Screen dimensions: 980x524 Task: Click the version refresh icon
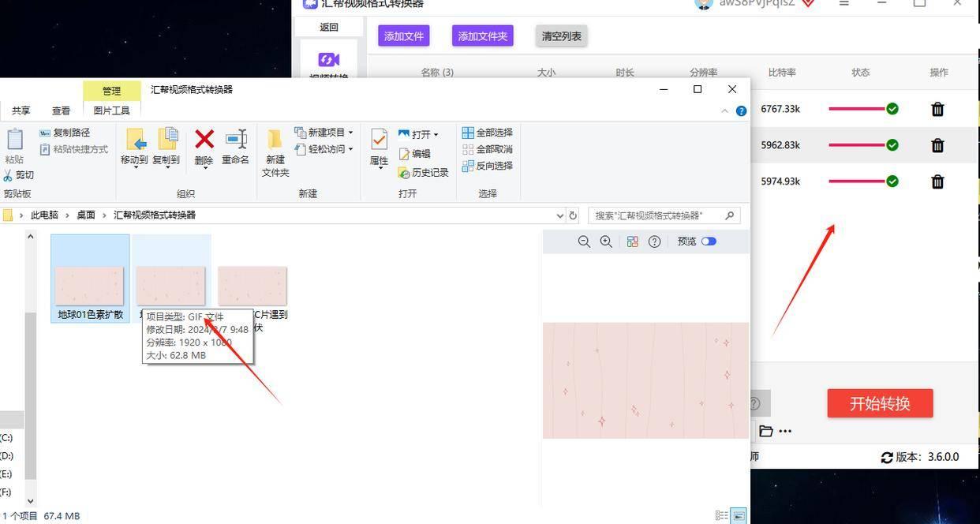[887, 457]
